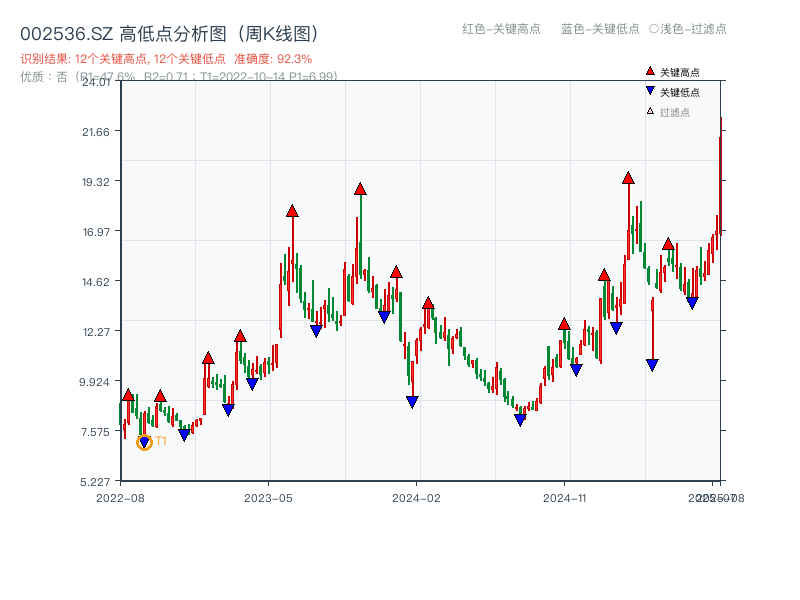Click the 9.924 price axis label
This screenshot has width=800, height=600.
click(x=94, y=382)
